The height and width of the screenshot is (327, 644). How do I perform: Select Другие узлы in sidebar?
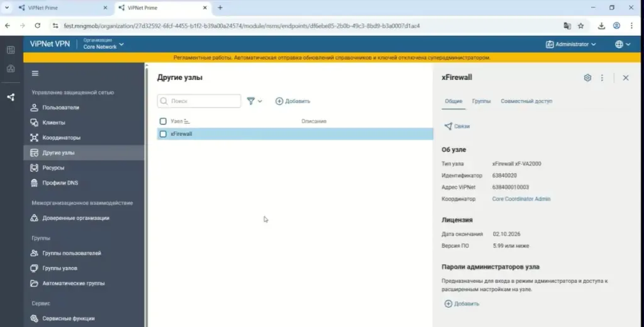point(84,153)
